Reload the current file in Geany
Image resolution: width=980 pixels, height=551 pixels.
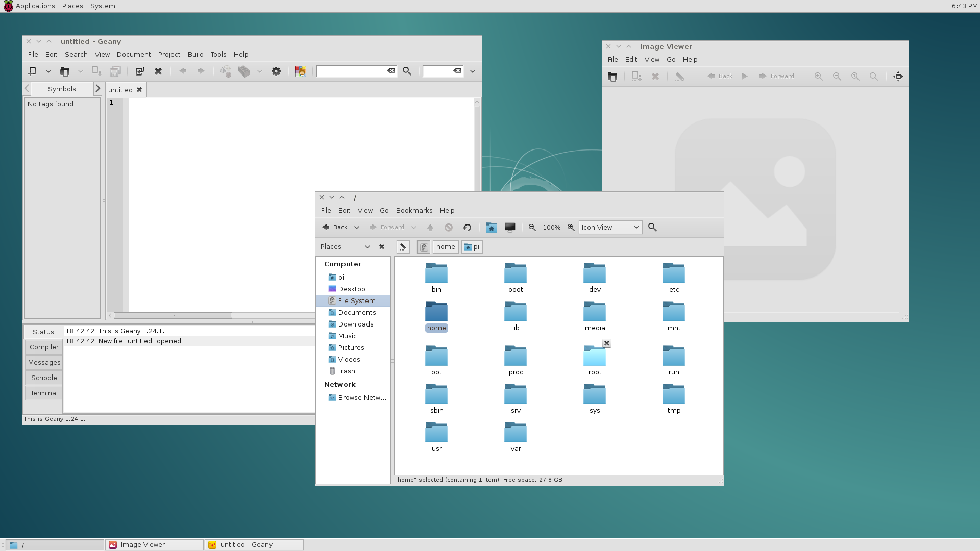139,71
